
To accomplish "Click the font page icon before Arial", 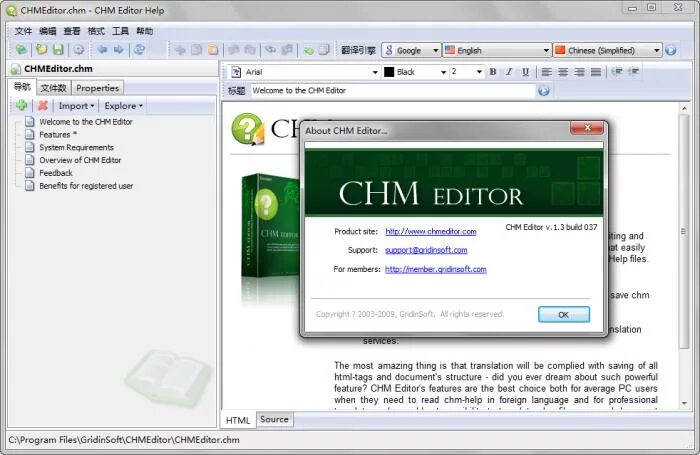I will coord(236,72).
